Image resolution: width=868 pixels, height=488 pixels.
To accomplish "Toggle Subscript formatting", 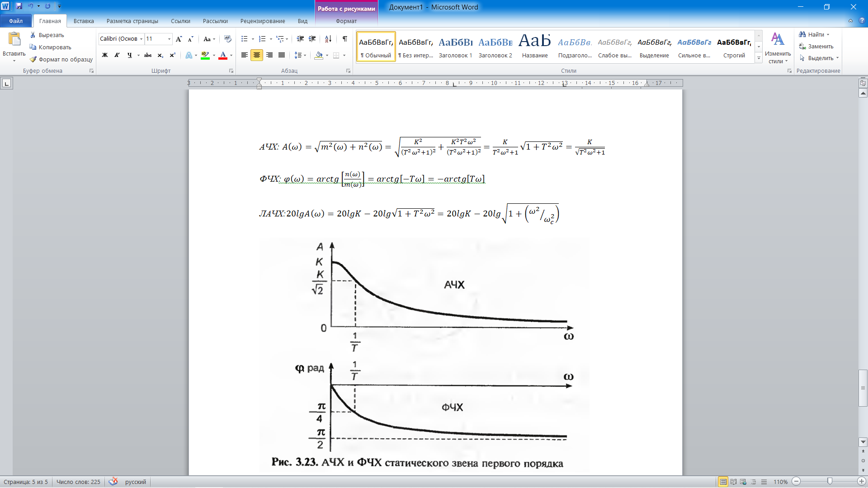I will [160, 55].
